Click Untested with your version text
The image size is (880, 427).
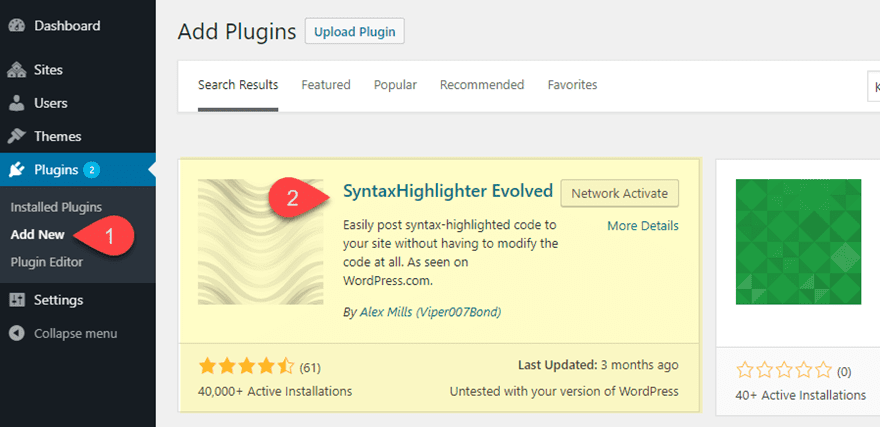click(x=564, y=391)
